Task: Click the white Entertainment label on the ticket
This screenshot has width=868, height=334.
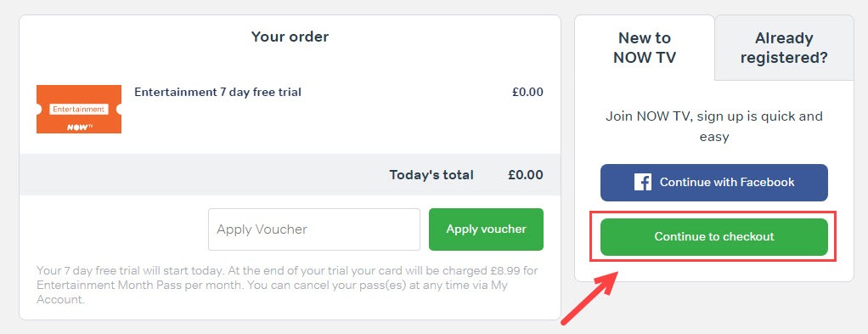Action: point(79,109)
